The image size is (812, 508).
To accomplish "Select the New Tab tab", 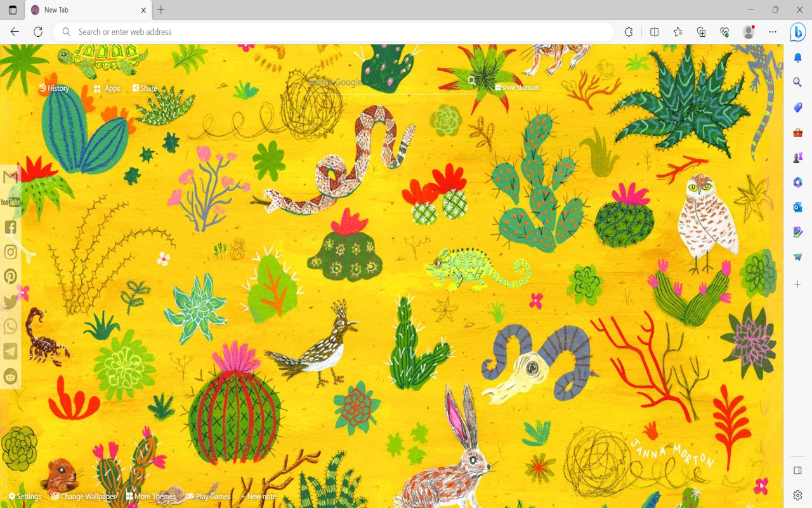I will point(88,10).
